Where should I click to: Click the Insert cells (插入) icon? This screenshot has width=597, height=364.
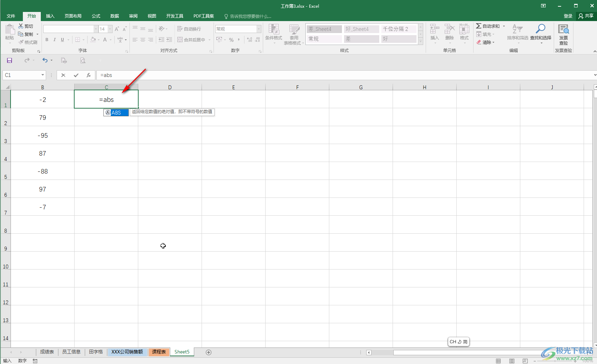[434, 29]
